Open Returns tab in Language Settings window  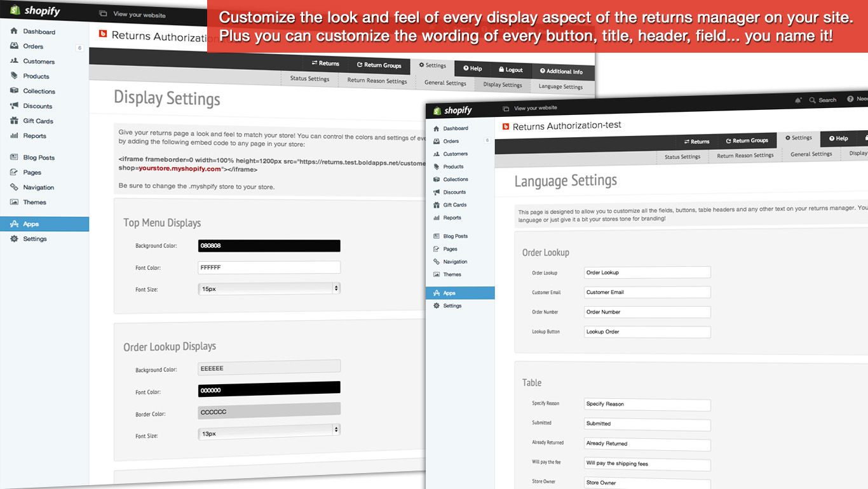pyautogui.click(x=696, y=142)
